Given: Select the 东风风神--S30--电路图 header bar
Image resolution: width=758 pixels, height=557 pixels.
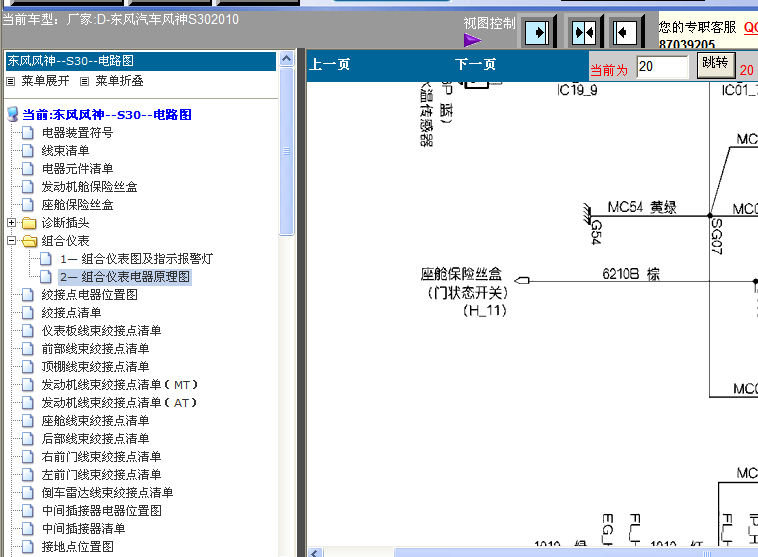Looking at the screenshot, I should (141, 61).
